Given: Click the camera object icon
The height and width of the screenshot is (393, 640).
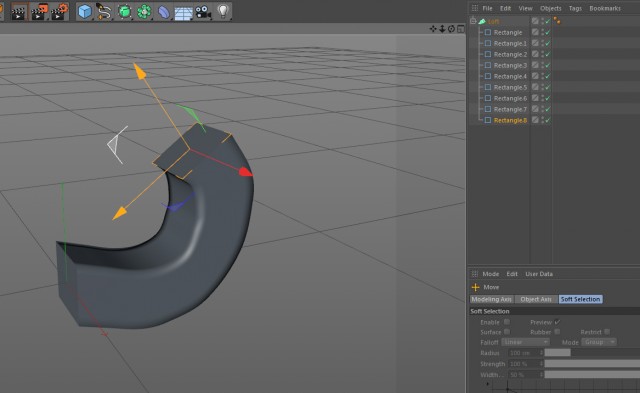Looking at the screenshot, I should pos(203,12).
